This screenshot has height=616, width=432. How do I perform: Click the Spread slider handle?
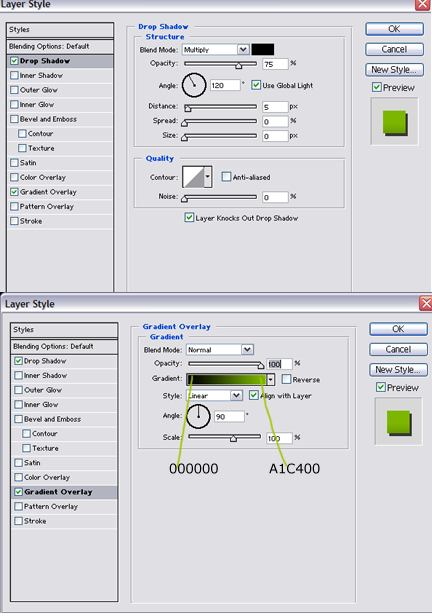pyautogui.click(x=184, y=123)
